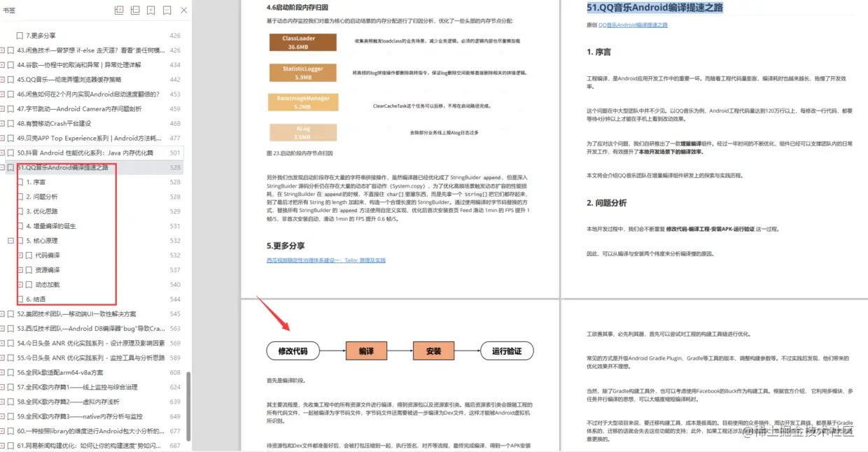This screenshot has height=452, width=868.
Task: Click the StatisticLogger 5.9MB block
Action: [303, 73]
